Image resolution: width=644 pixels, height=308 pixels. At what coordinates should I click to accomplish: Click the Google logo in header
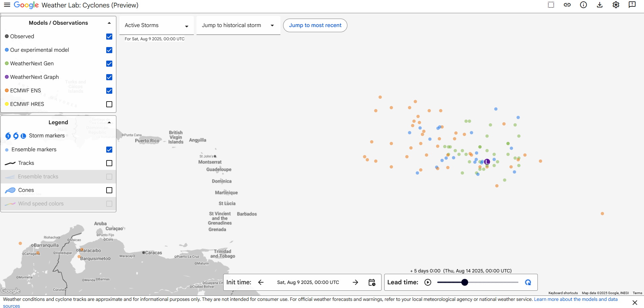(26, 5)
